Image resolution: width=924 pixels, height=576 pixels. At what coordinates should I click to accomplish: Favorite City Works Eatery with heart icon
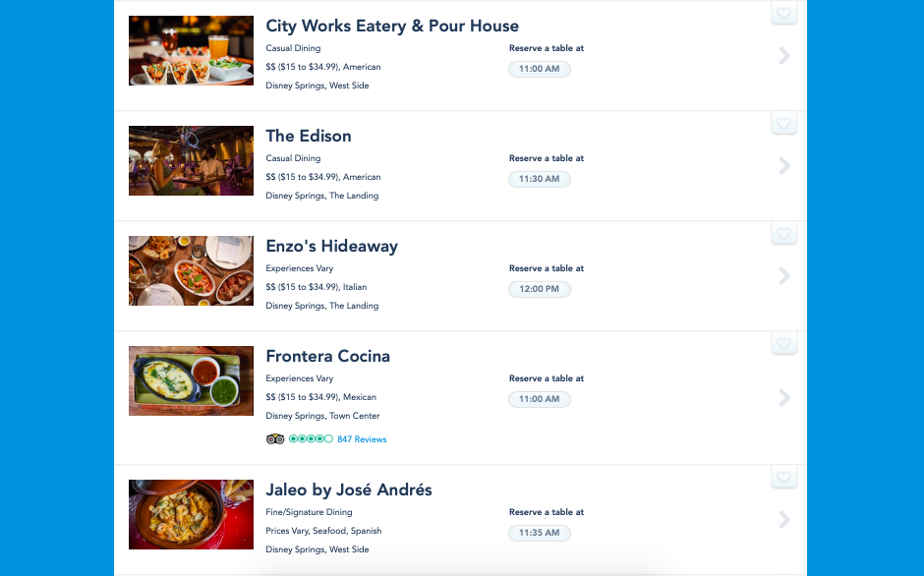(783, 13)
